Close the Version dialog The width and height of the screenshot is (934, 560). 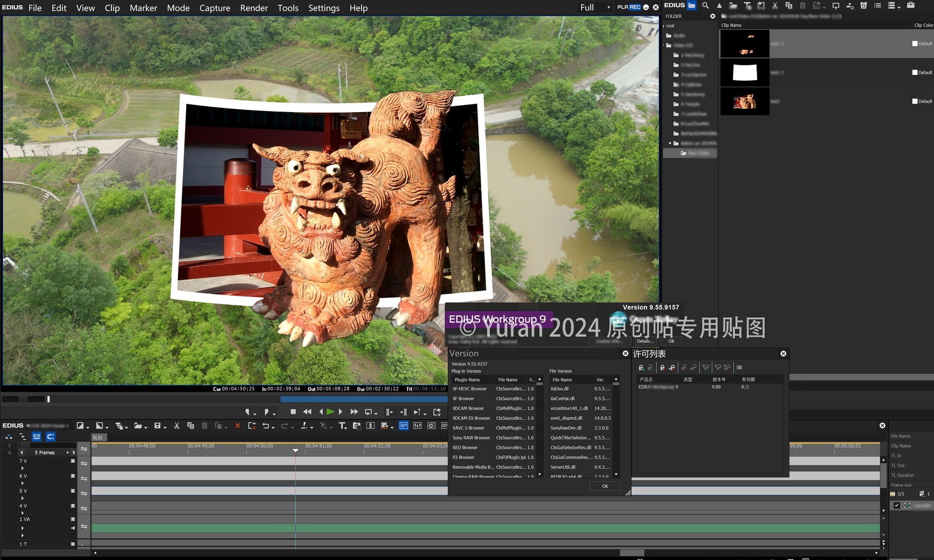[x=625, y=353]
